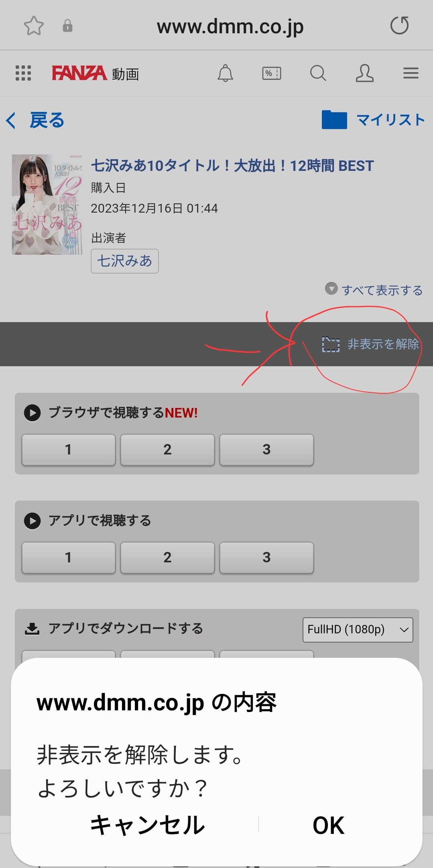Play part 1 in browser viewing
The image size is (433, 868).
click(x=69, y=450)
